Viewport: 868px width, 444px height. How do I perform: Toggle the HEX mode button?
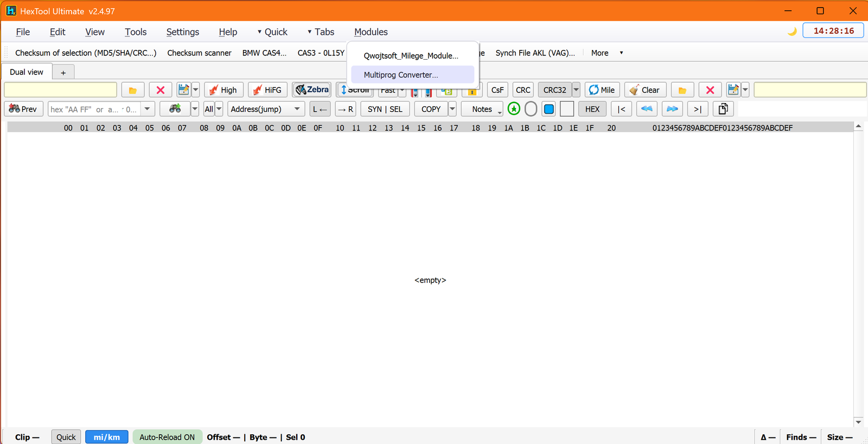coord(592,109)
